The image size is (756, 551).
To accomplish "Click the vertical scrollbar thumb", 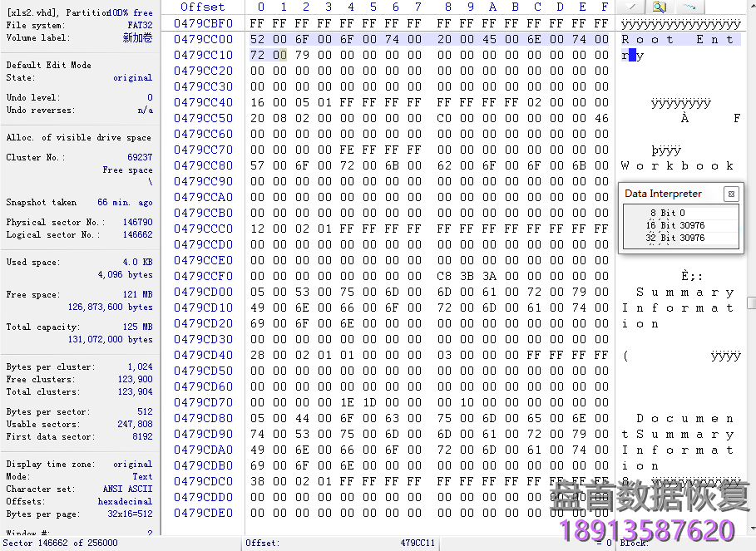I will [x=751, y=303].
